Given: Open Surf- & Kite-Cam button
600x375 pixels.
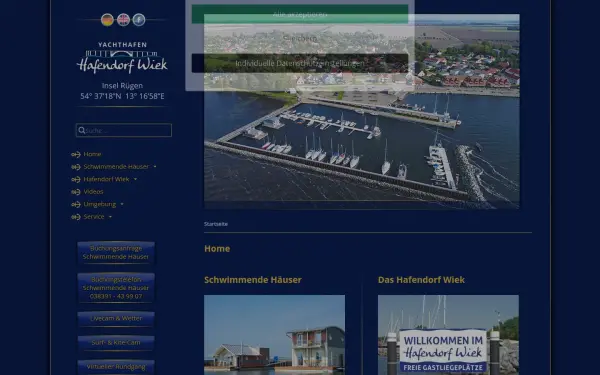Looking at the screenshot, I should point(116,343).
